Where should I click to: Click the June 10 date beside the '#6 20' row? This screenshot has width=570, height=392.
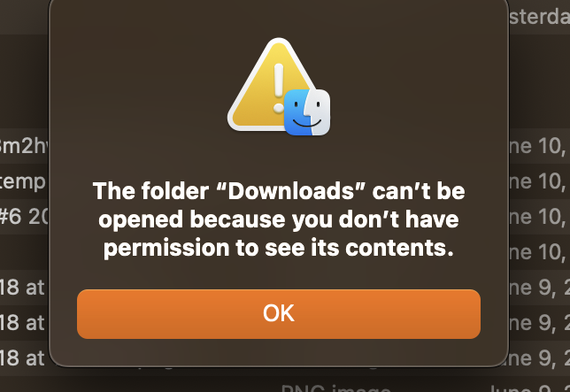[x=540, y=217]
